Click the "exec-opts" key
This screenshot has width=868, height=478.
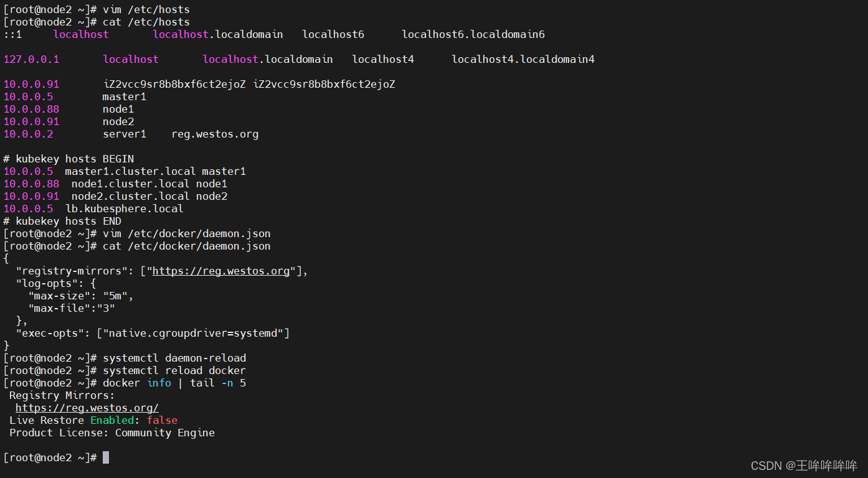pyautogui.click(x=50, y=333)
